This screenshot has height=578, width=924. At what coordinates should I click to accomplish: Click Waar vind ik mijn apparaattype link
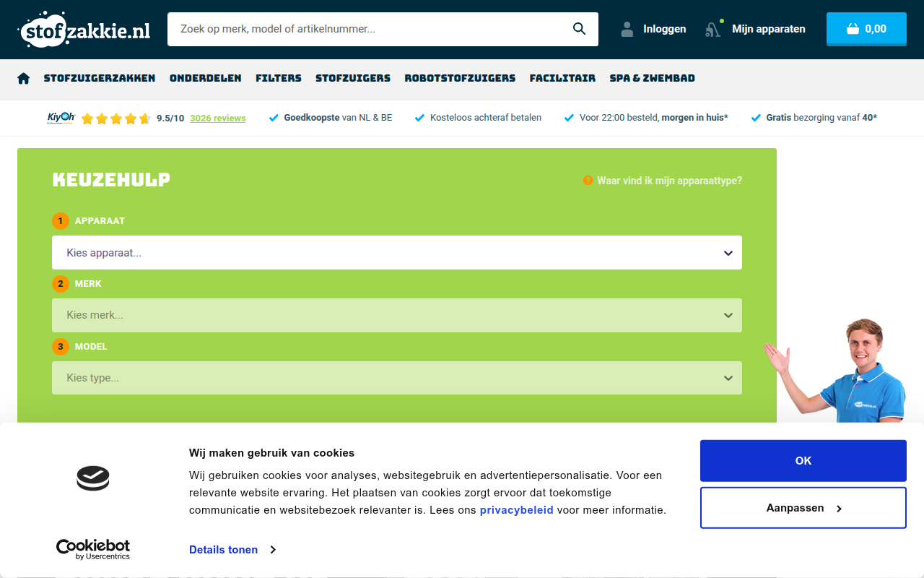tap(669, 181)
